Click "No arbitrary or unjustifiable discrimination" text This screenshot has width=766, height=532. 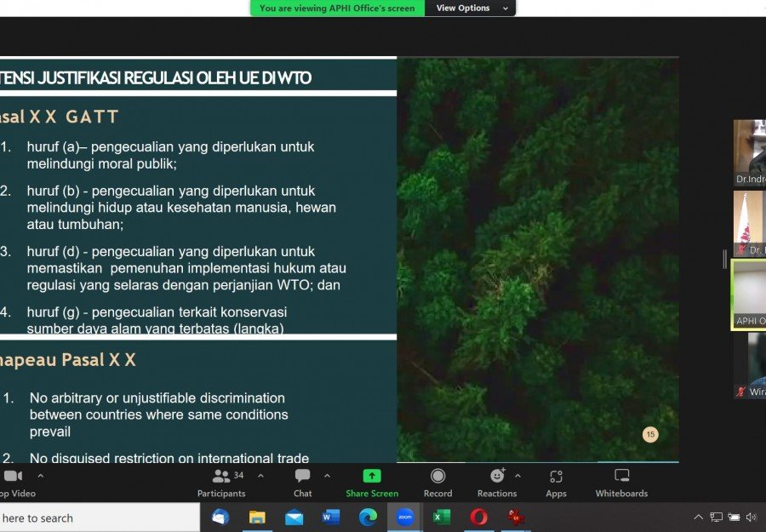tap(157, 398)
